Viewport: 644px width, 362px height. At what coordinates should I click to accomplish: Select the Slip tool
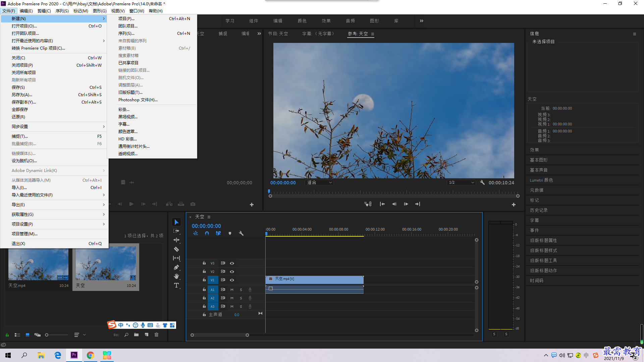[176, 258]
